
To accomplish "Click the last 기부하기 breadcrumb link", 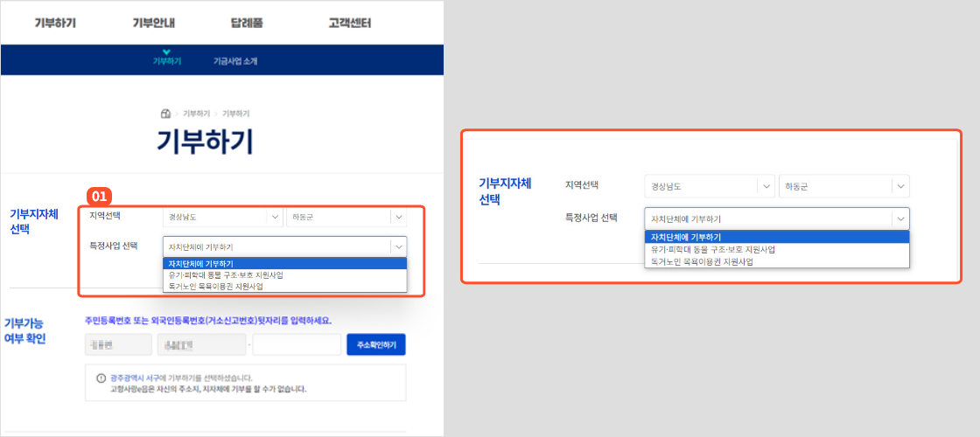I will coord(236,114).
